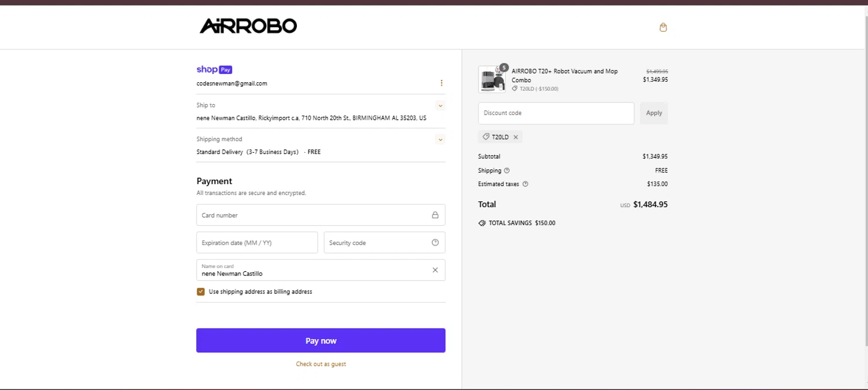Screen dimensions: 868x390
Task: Toggle Use shipping address as billing address
Action: pos(201,292)
